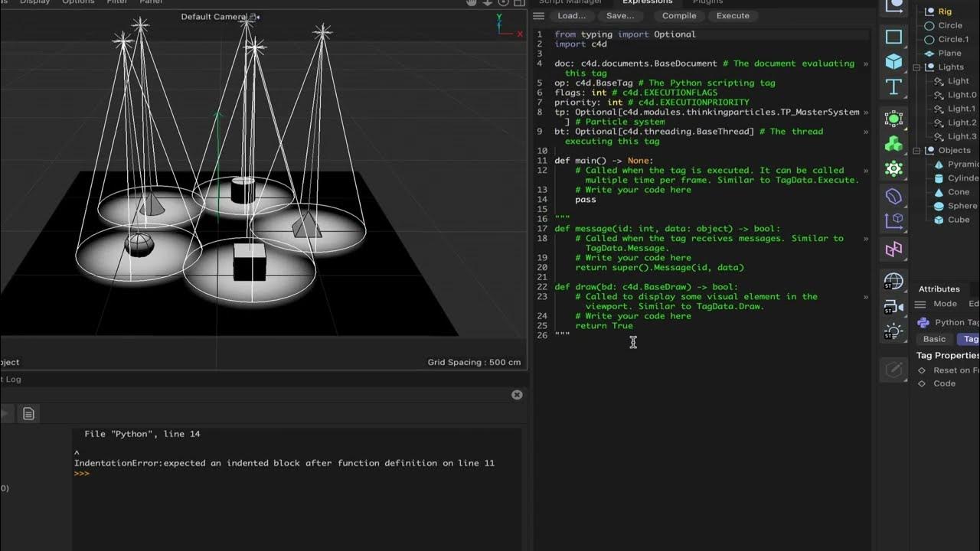Click the Cylinder object icon
Screen dimensions: 980x551
click(x=939, y=178)
